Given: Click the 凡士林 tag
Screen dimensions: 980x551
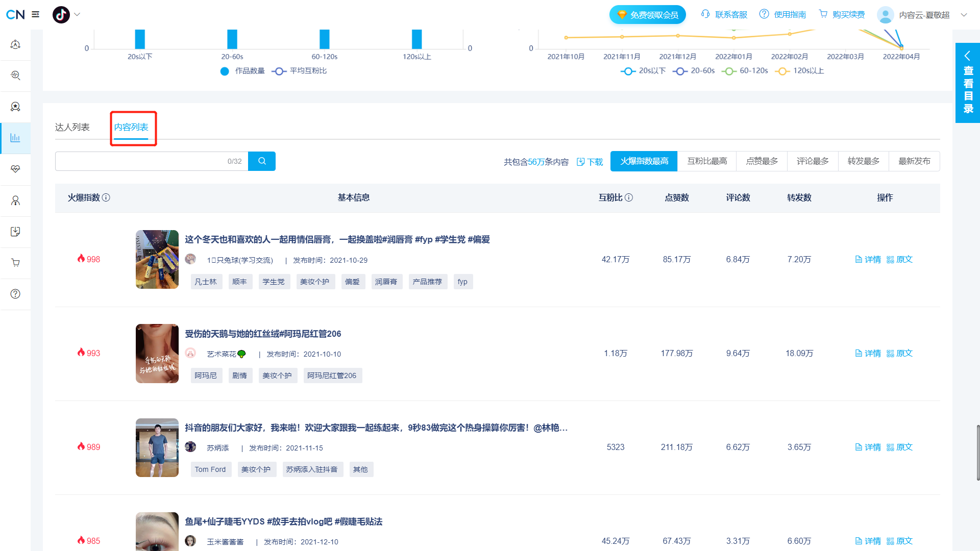Looking at the screenshot, I should (x=206, y=282).
